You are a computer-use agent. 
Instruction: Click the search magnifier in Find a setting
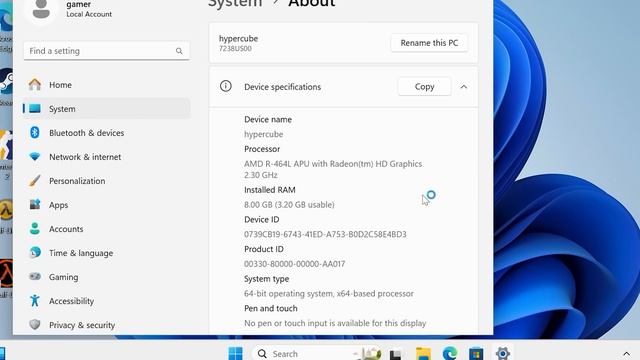click(179, 51)
